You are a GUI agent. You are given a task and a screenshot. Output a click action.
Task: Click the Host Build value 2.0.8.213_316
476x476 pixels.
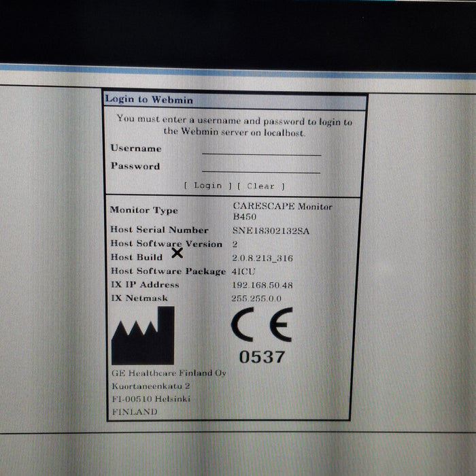pos(262,258)
